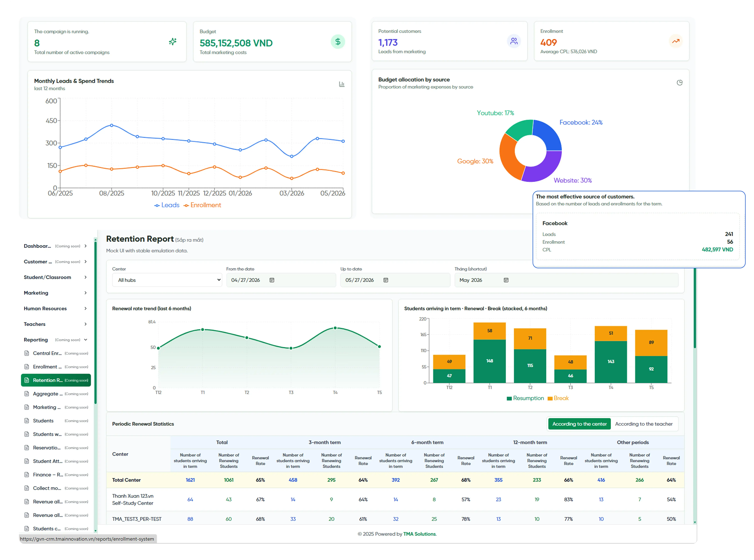Open the calendar icon in Up to date field
The width and height of the screenshot is (754, 560).
(x=385, y=280)
